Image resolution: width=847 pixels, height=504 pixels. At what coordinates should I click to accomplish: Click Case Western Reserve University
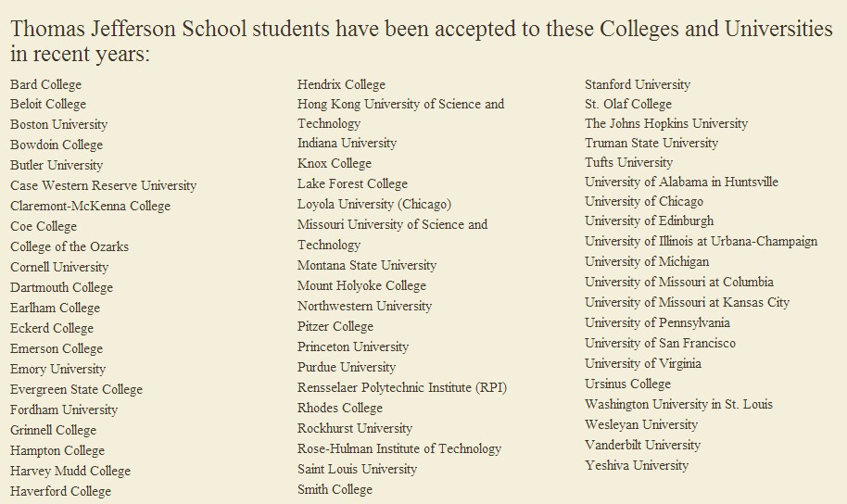click(104, 185)
